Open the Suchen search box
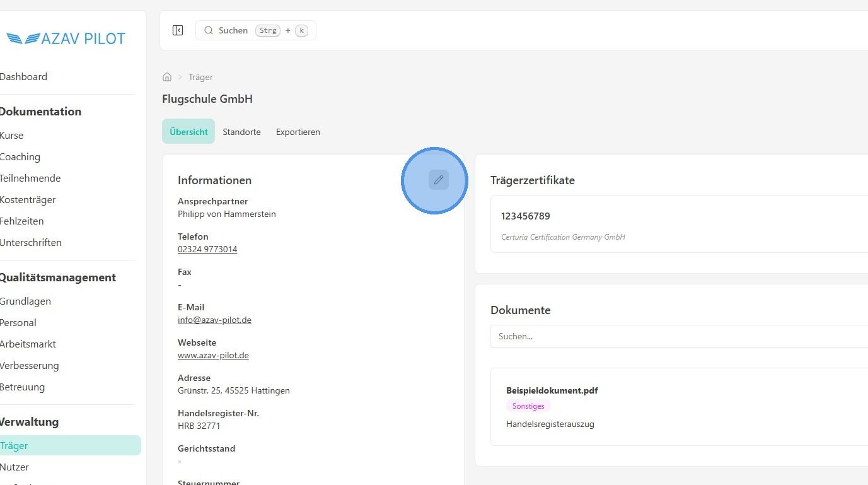The image size is (868, 485). click(x=256, y=30)
